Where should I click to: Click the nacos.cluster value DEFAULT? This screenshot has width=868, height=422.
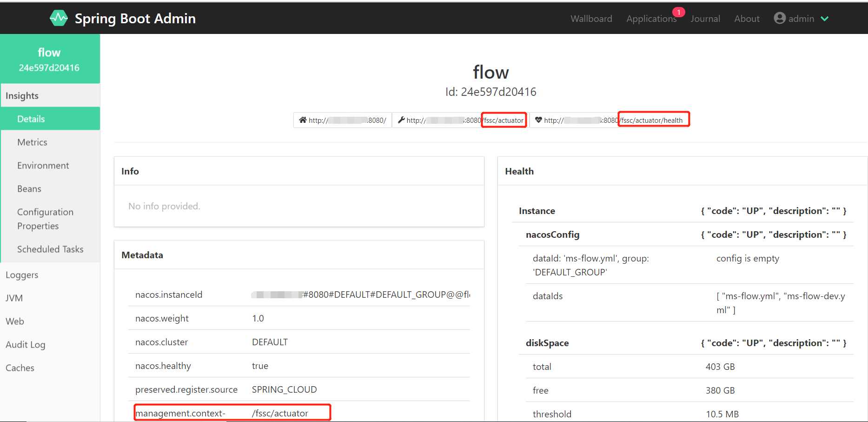(x=270, y=342)
